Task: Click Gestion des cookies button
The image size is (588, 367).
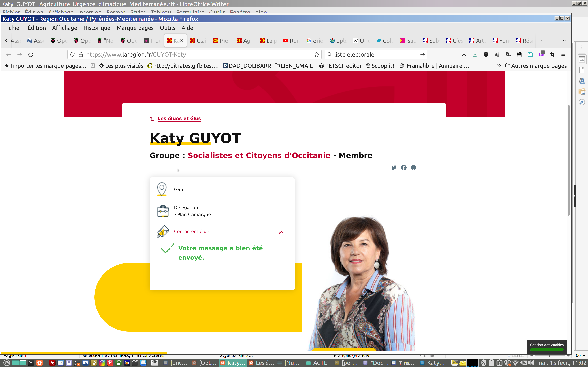Action: [x=547, y=345]
